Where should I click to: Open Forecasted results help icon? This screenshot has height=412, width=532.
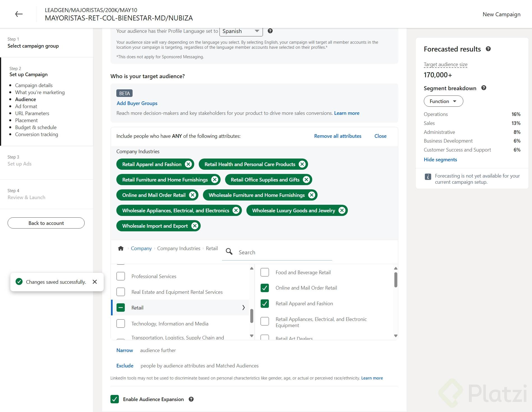click(488, 49)
